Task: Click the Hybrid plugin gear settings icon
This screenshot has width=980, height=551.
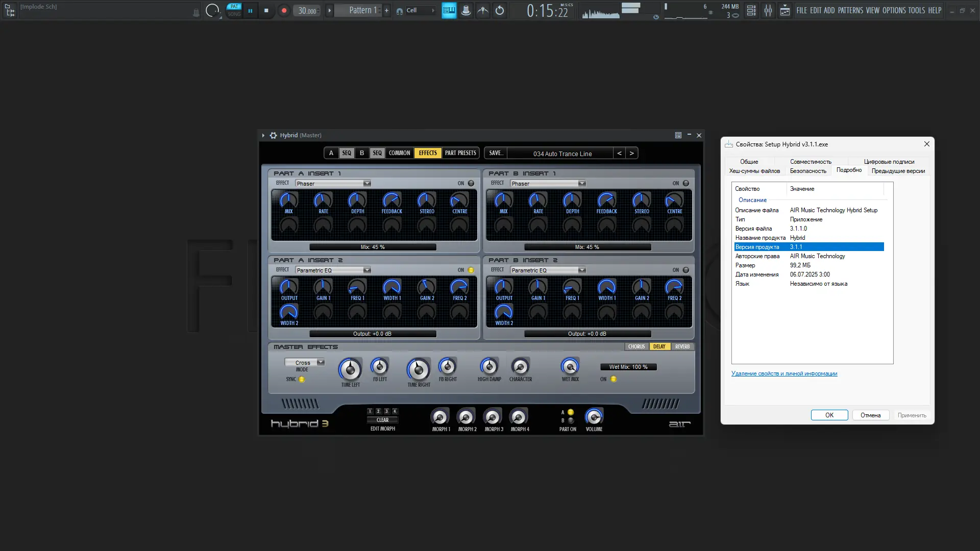Action: click(273, 135)
